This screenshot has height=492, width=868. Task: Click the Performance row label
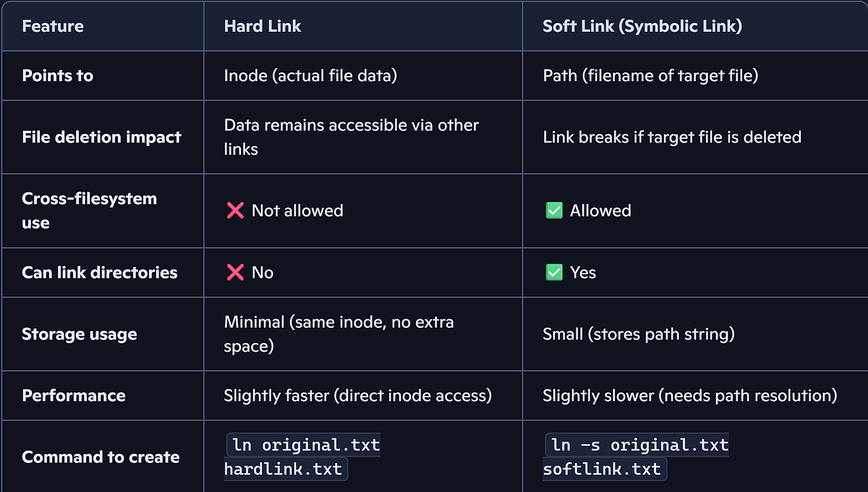point(74,395)
